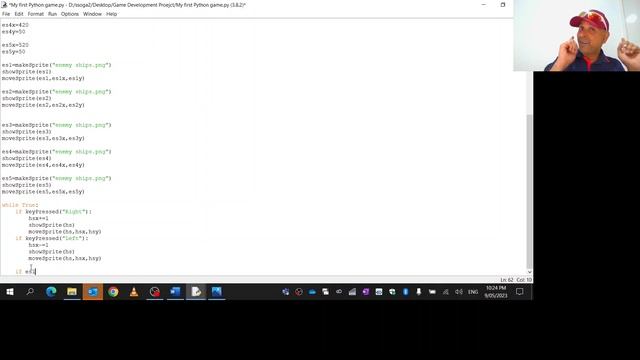Viewport: 640px width, 360px height.
Task: Place the cursor in the last line 'if es'
Action: pos(25,271)
